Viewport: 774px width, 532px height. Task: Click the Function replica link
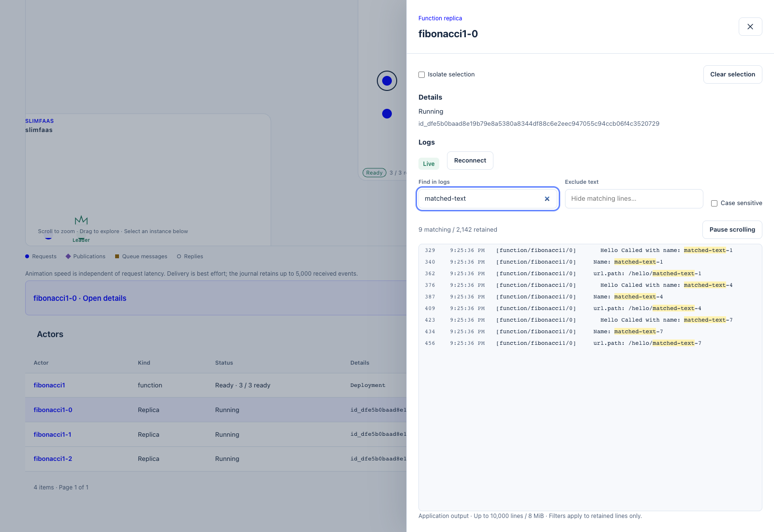[x=440, y=18]
